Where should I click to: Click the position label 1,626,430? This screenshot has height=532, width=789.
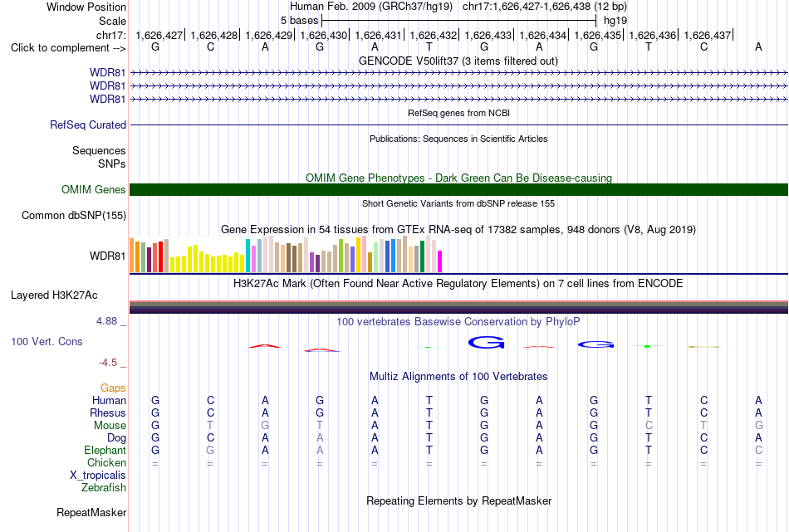pos(324,35)
